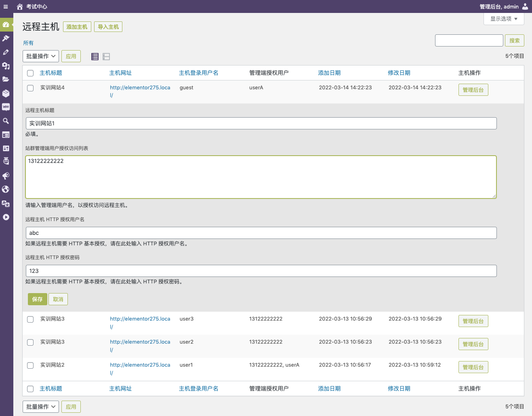Open the sliders settings sidebar icon
532x416 pixels.
pyautogui.click(x=6, y=148)
